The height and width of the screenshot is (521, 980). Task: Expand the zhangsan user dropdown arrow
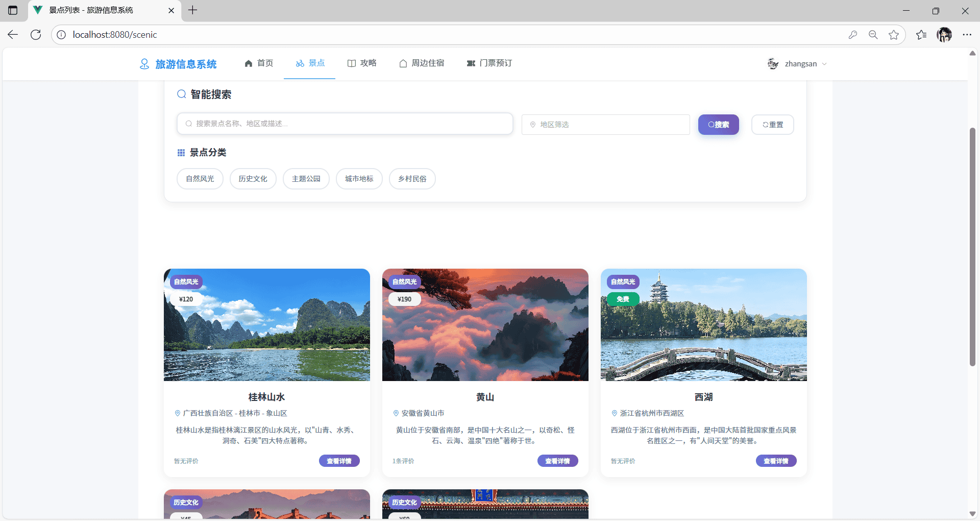click(824, 64)
